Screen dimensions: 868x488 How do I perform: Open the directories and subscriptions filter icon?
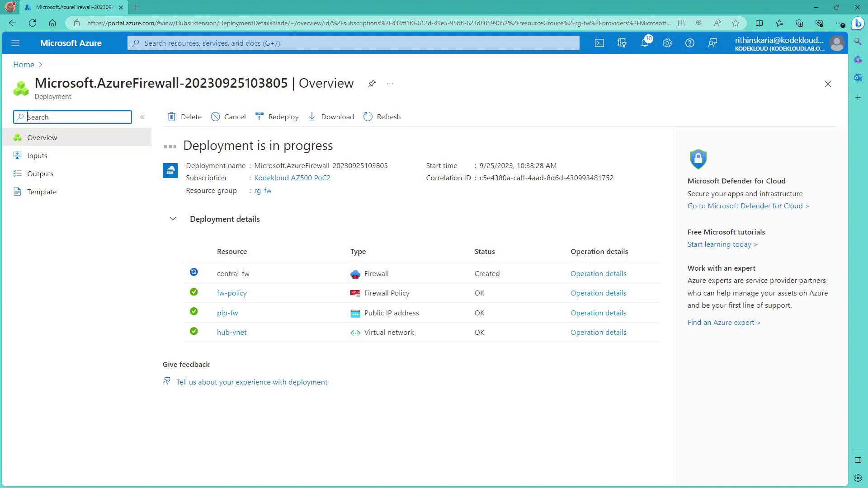(622, 43)
